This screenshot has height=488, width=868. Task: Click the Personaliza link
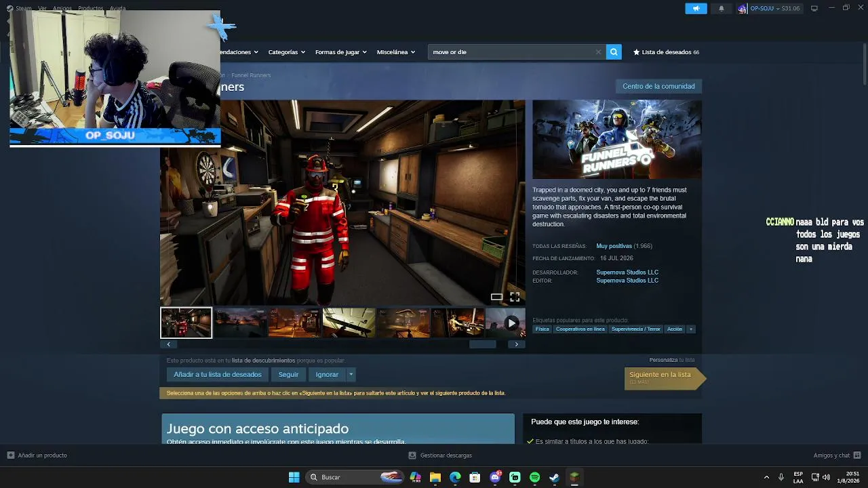click(663, 360)
